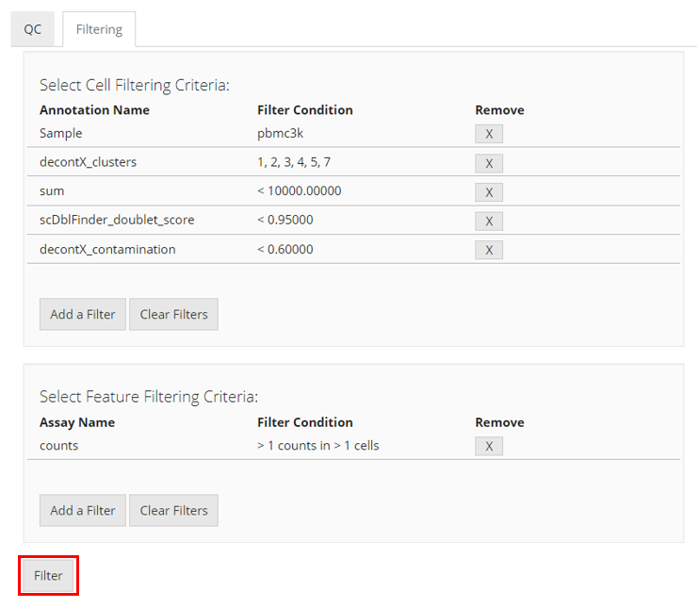Remove the scDblFinder_doublet_score filter
This screenshot has height=608, width=700.
pyautogui.click(x=488, y=221)
